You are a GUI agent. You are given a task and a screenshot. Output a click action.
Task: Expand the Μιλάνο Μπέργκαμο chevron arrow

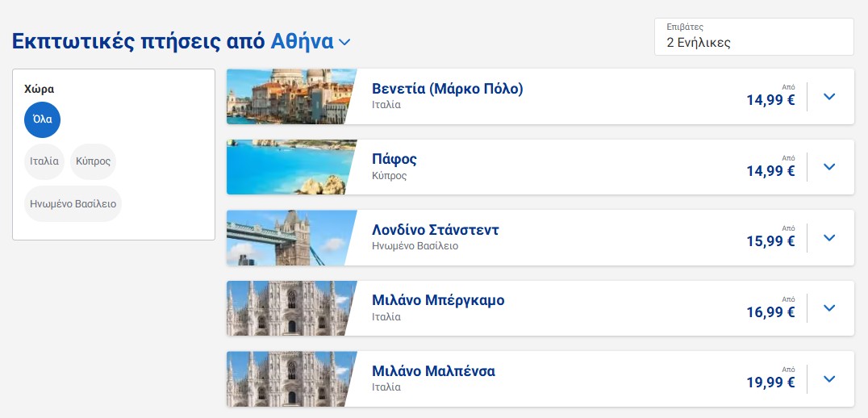tap(829, 308)
